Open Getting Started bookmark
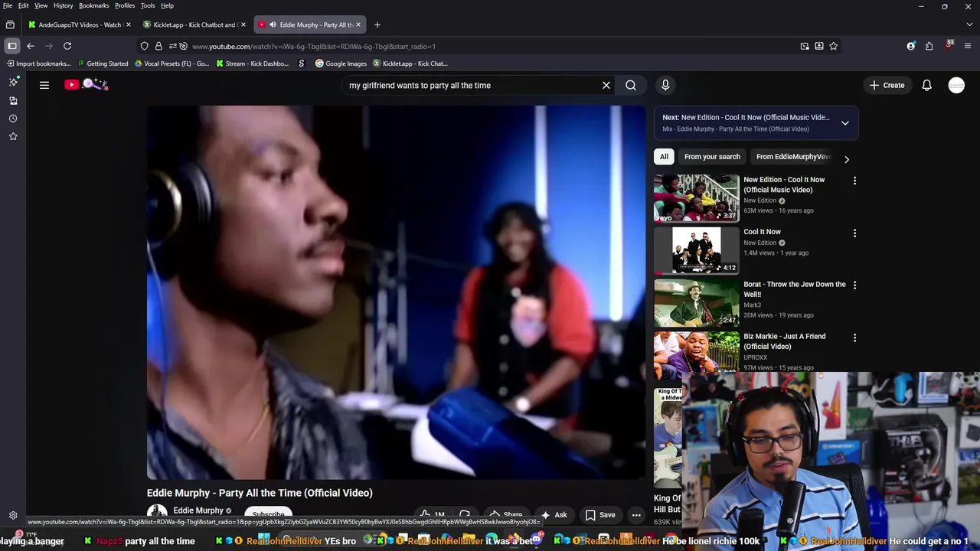980x551 pixels. [x=102, y=64]
